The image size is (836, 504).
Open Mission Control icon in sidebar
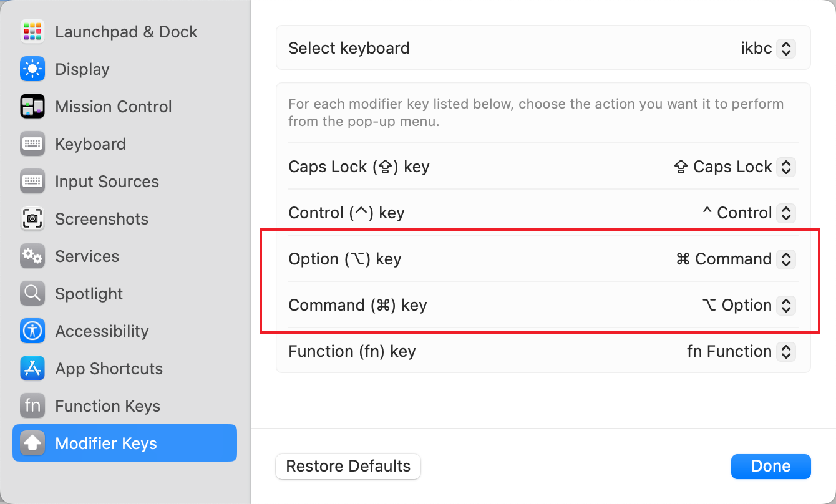(x=32, y=107)
